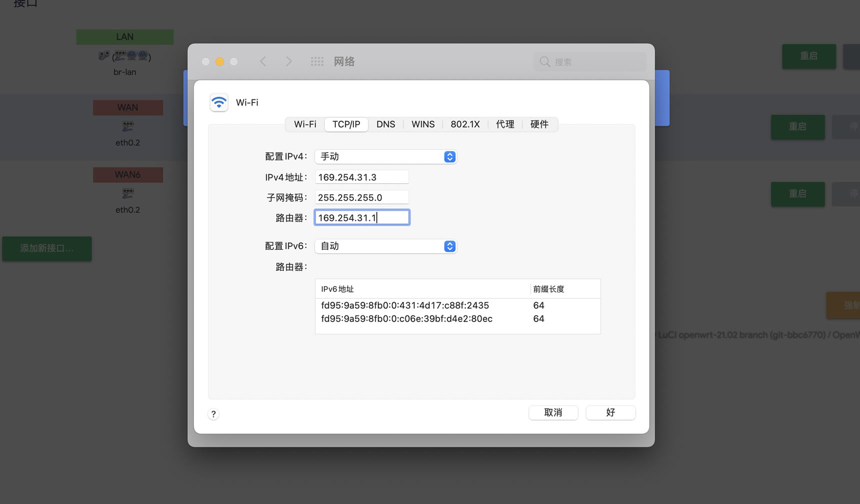This screenshot has height=504, width=860.
Task: Click the back navigation arrow
Action: pos(263,61)
